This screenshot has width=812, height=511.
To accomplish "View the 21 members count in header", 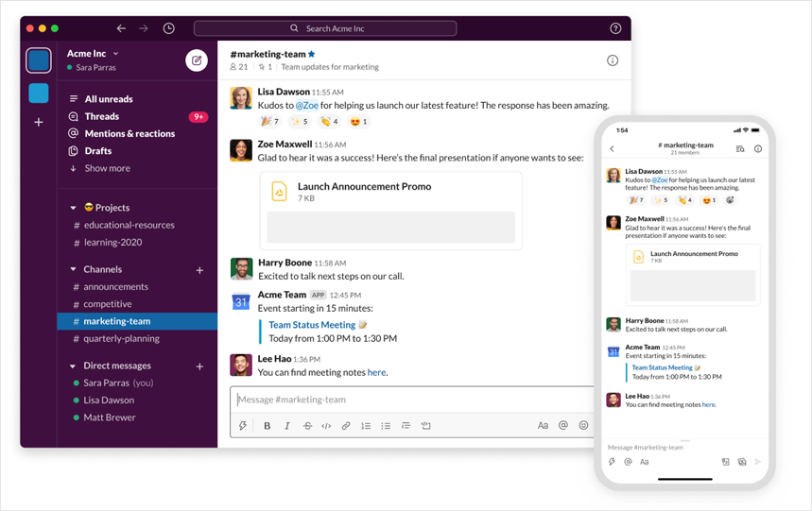I will [x=239, y=67].
